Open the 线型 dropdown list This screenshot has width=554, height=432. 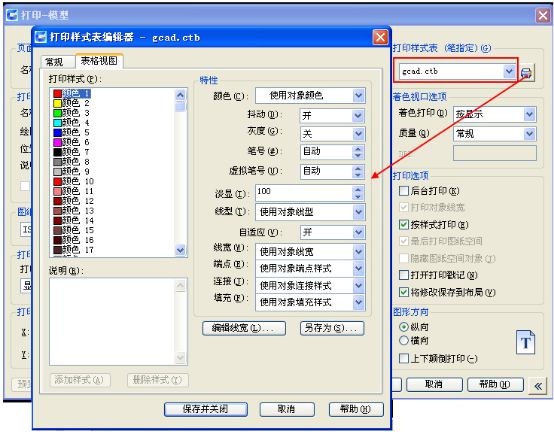(310, 212)
